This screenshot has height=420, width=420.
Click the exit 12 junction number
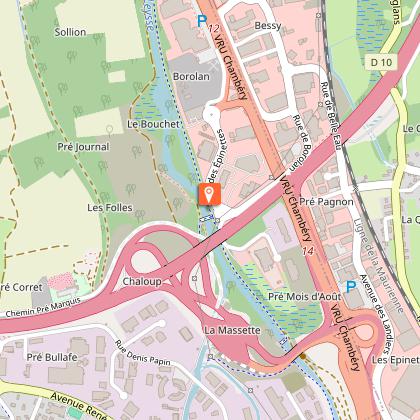213,29
